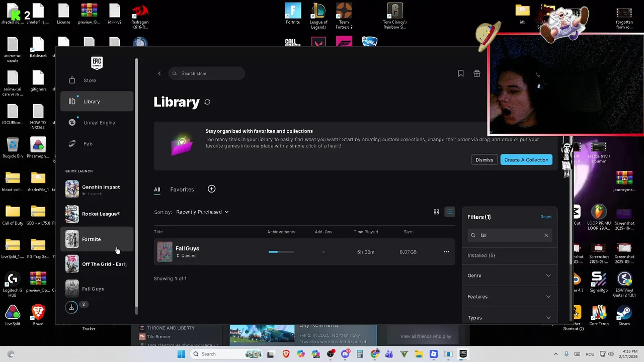Image resolution: width=644 pixels, height=362 pixels.
Task: Click View all friends who play
Action: (x=426, y=336)
